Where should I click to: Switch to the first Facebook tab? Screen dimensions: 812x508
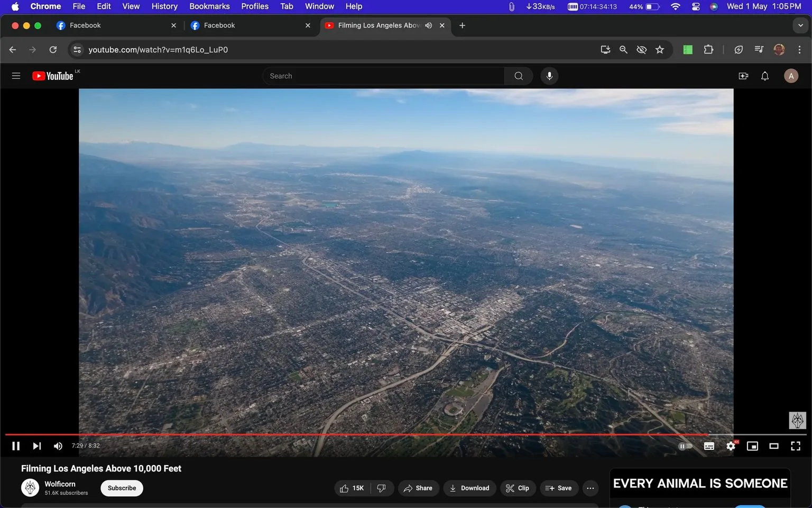point(106,25)
